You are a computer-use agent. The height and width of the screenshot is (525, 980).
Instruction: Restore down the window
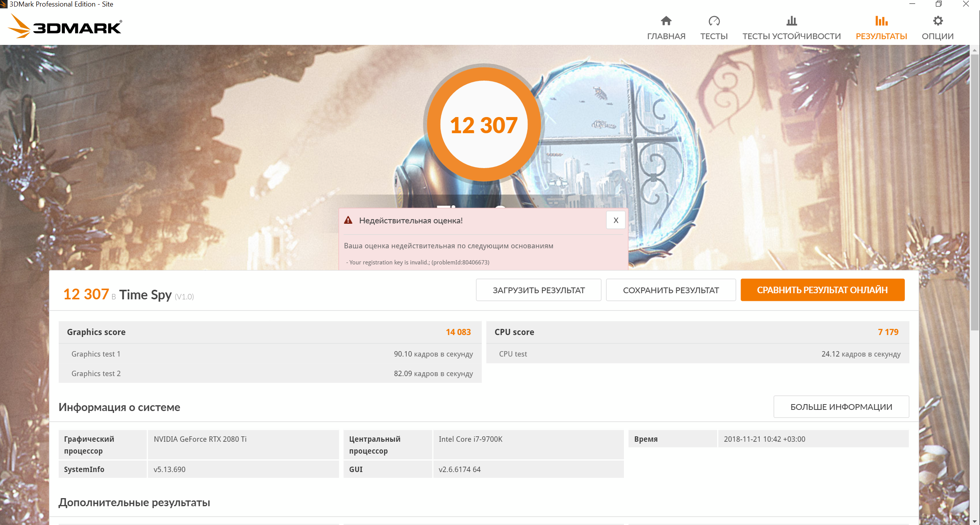(939, 4)
